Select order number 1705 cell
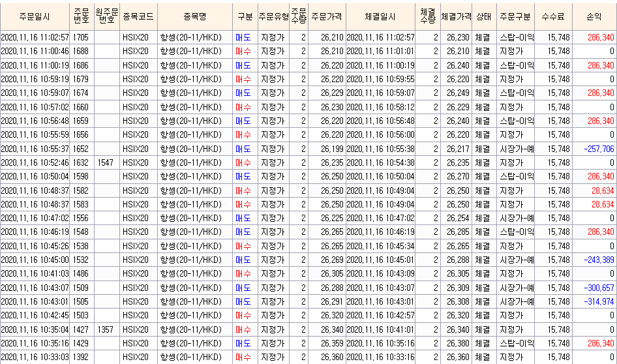Image resolution: width=617 pixels, height=364 pixels. point(81,37)
